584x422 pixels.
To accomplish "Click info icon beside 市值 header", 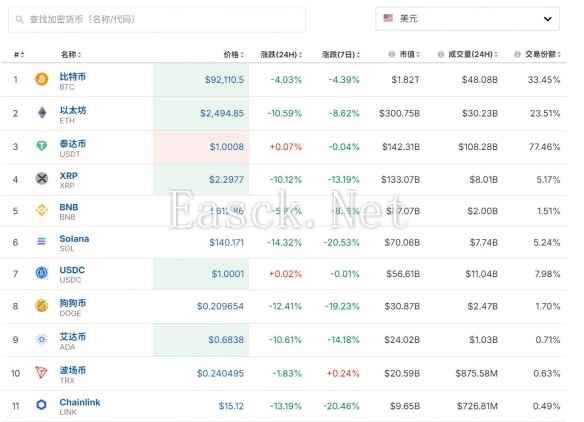I will point(391,54).
